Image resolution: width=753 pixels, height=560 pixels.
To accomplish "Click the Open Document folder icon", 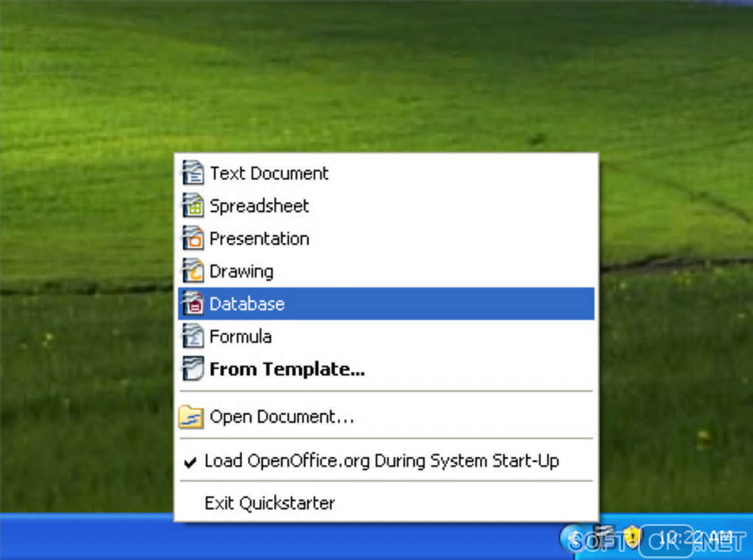I will click(x=191, y=417).
